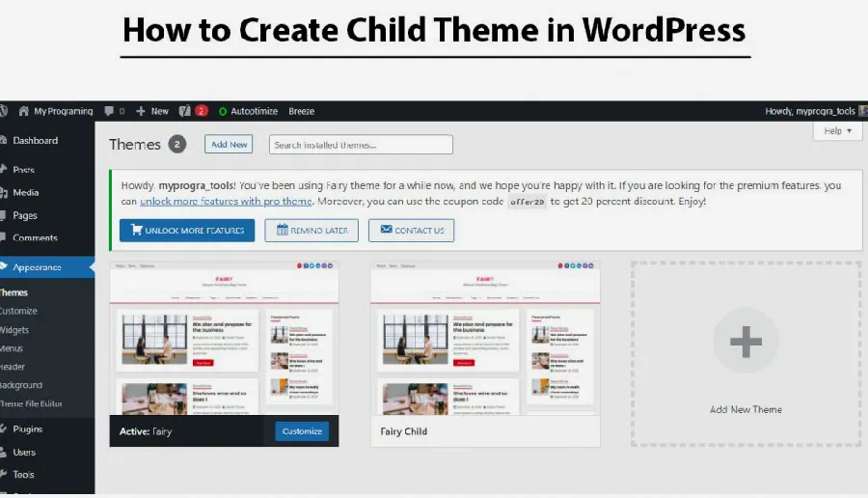The image size is (868, 498).
Task: Open the Howdy myprogra_tools account menu
Action: point(810,111)
